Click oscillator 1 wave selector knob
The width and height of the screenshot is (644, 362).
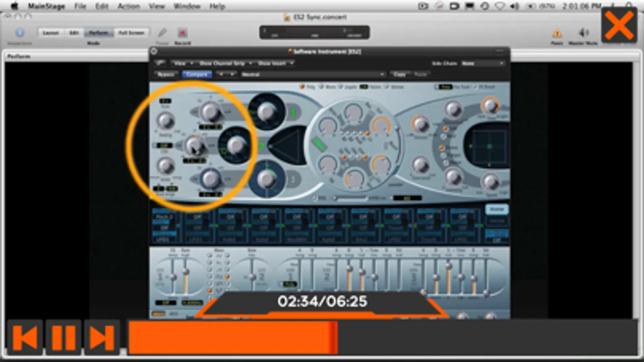(x=267, y=111)
